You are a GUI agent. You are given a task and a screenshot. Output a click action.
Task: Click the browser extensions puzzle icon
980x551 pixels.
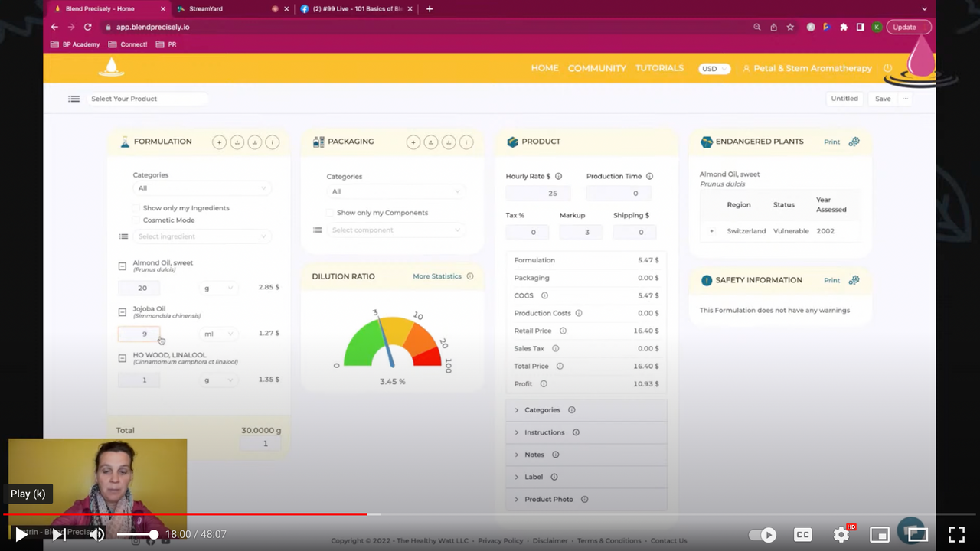844,27
